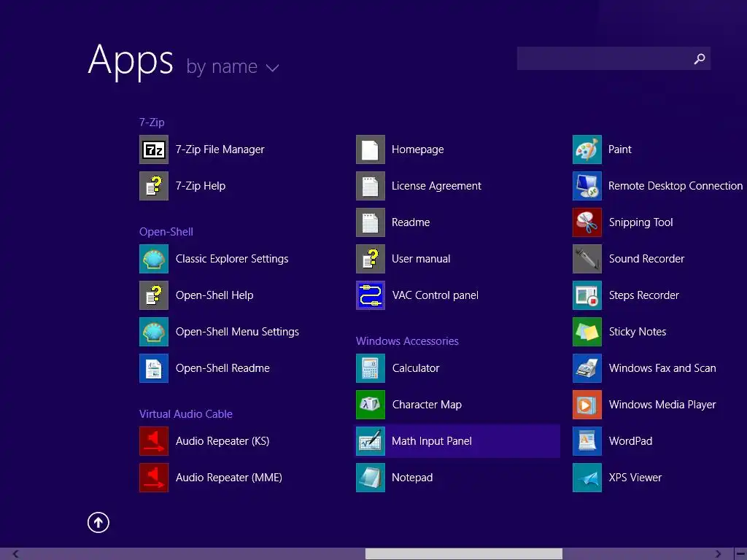Open the Steps Recorder icon

point(587,295)
